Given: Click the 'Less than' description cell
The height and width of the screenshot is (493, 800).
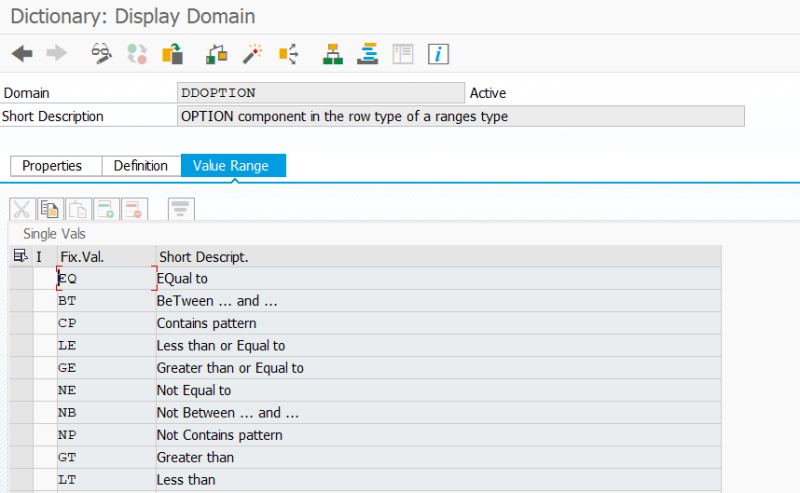Looking at the screenshot, I should coord(438,480).
